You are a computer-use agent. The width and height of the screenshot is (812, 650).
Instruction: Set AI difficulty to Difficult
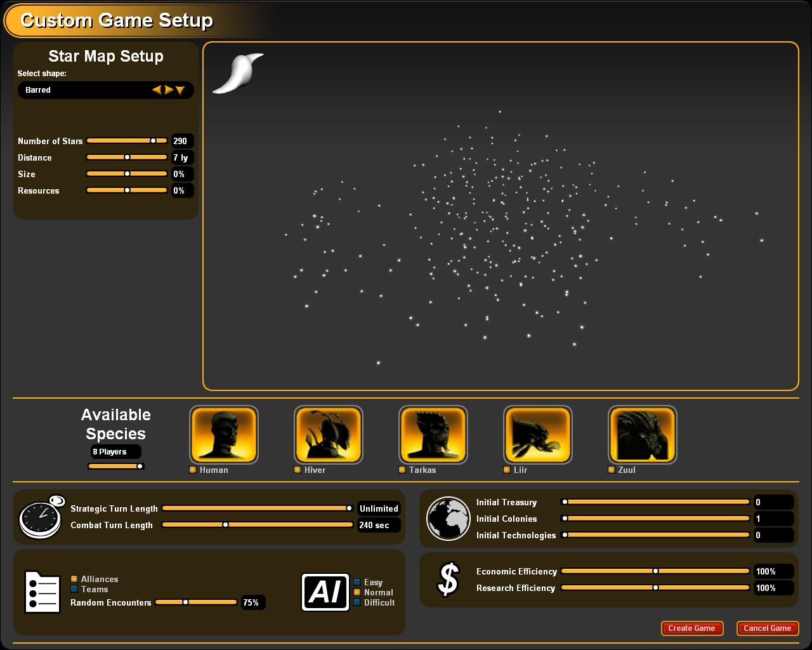357,602
